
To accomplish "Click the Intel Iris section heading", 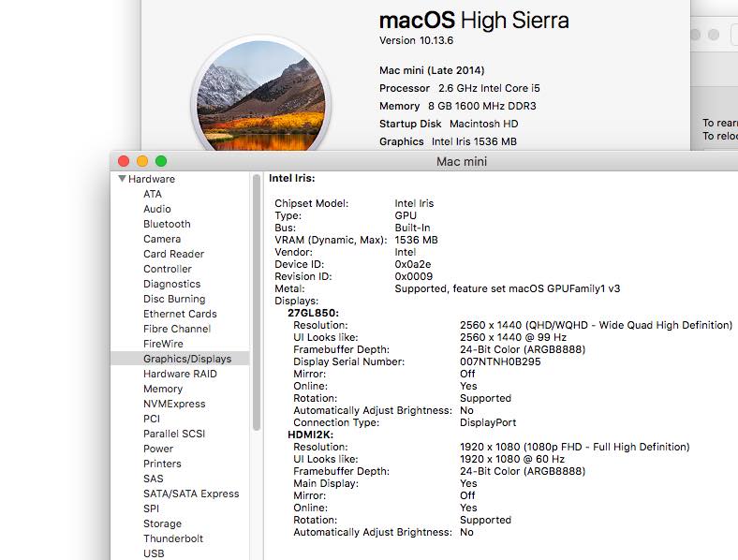I will tap(292, 178).
